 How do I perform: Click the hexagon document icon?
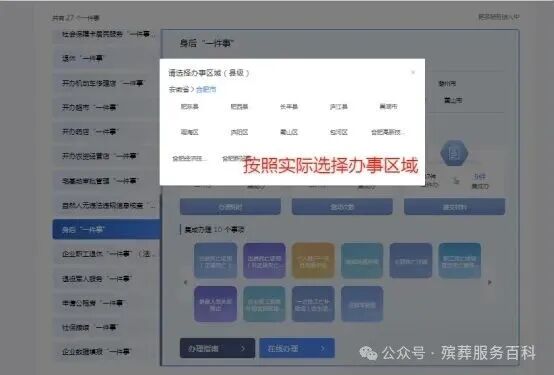pos(454,153)
